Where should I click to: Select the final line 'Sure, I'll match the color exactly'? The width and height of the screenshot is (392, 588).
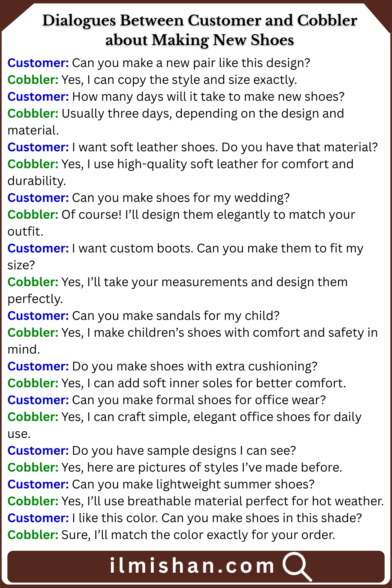click(198, 535)
